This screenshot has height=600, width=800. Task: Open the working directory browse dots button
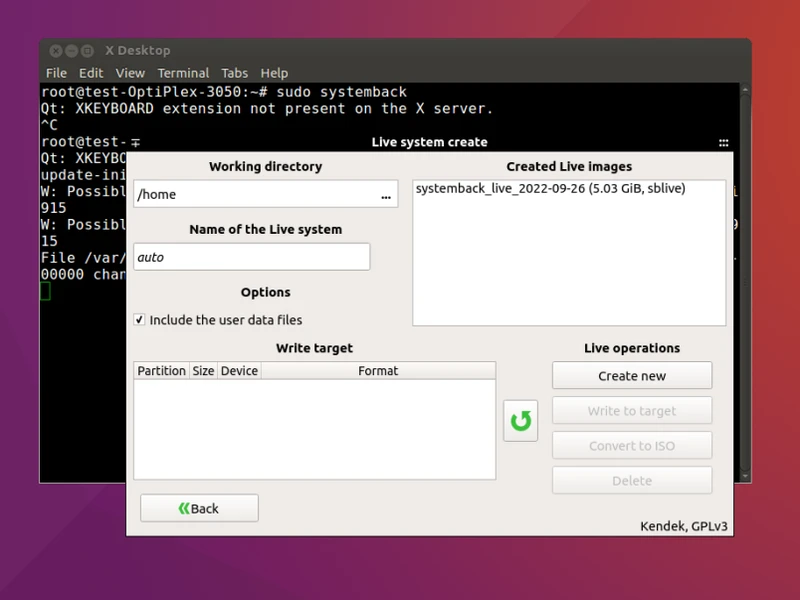[x=386, y=195]
